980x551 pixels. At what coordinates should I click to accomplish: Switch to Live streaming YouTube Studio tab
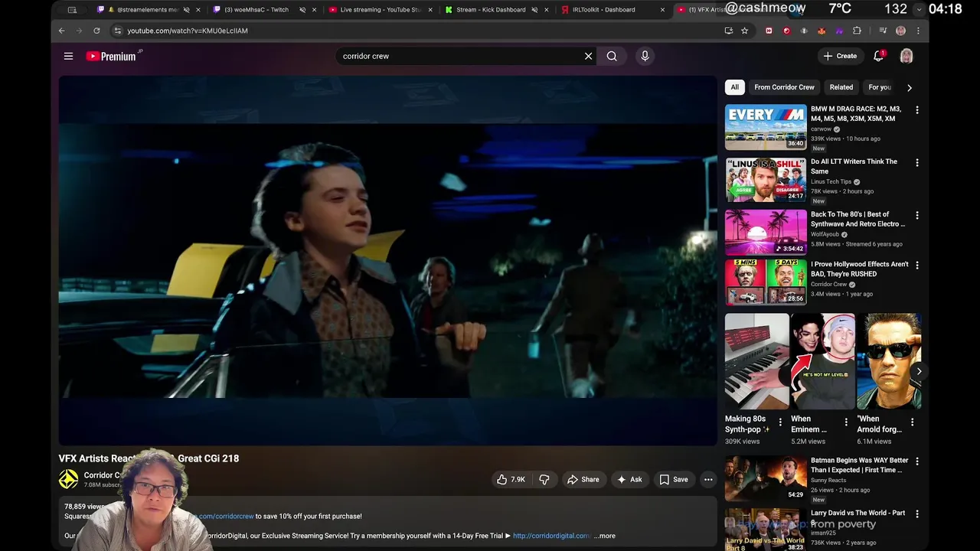point(380,10)
